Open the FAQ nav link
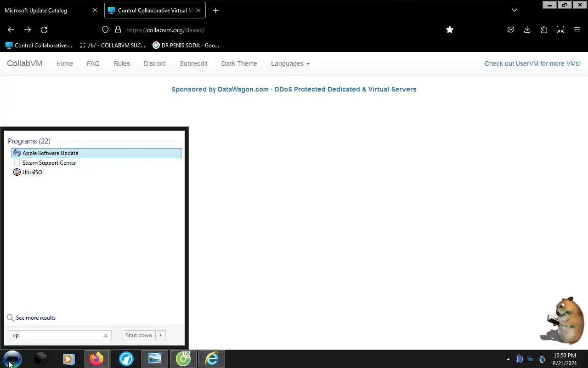This screenshot has height=368, width=588. point(93,63)
